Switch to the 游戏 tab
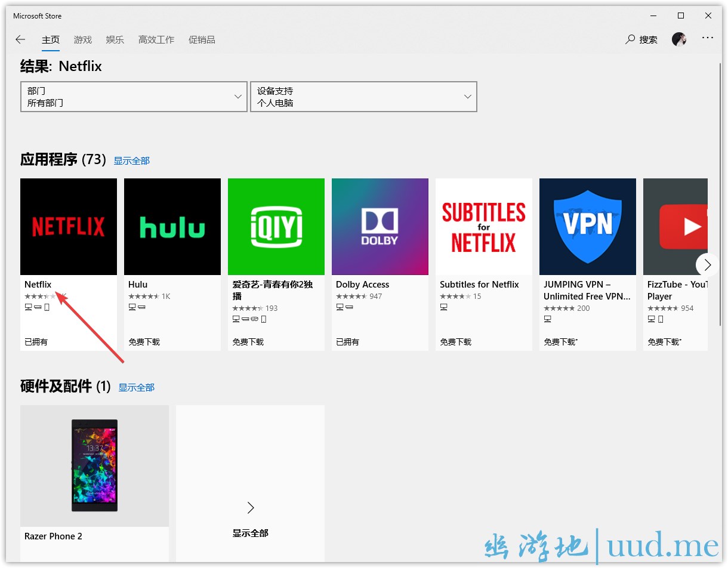This screenshot has width=728, height=568. (x=83, y=40)
